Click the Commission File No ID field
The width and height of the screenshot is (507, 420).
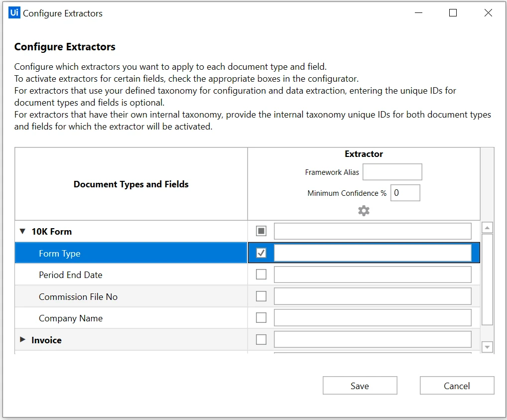[373, 296]
